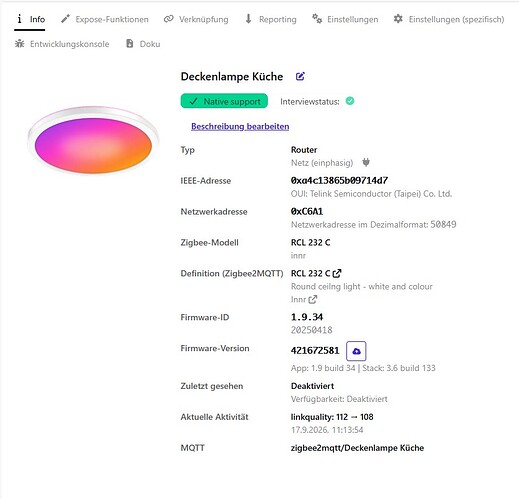Click the MQTT topic zigbee2mqtt/Deckenlampe Küche

point(357,448)
